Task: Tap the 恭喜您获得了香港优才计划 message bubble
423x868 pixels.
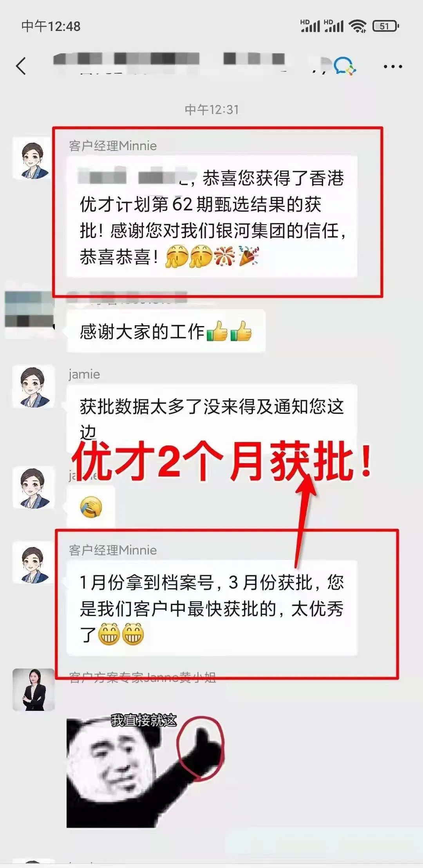Action: (212, 217)
